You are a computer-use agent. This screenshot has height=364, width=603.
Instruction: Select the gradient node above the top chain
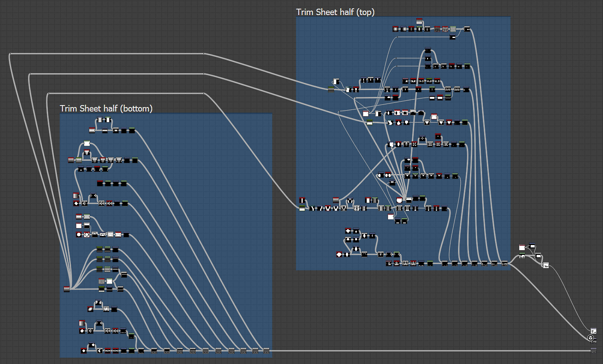419,21
